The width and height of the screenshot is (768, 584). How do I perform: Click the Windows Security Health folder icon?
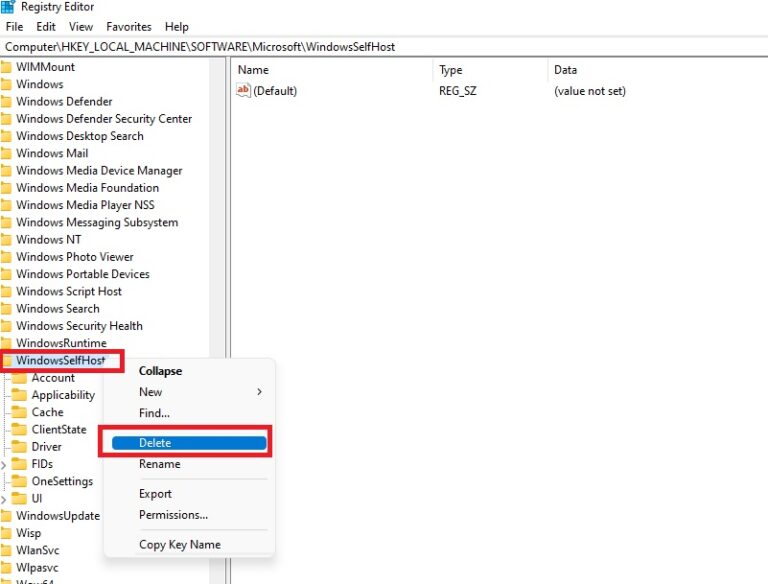[6, 326]
